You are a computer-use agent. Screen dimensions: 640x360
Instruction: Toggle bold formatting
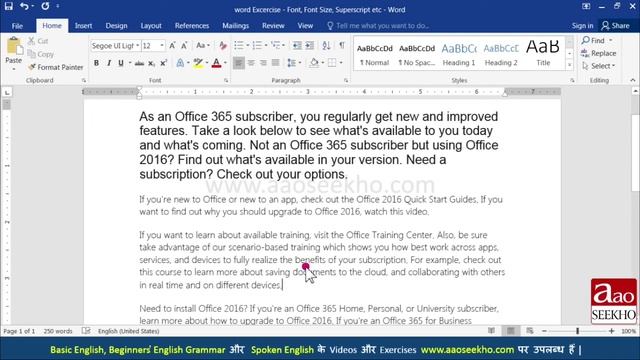(96, 63)
